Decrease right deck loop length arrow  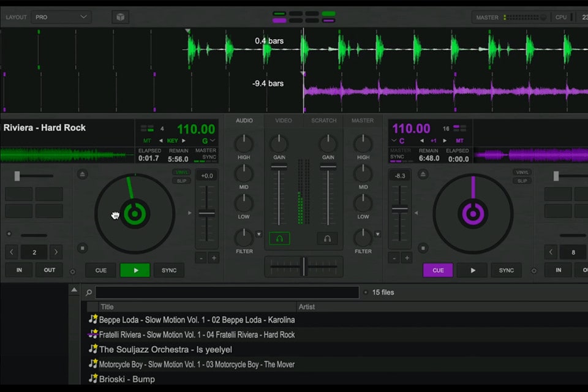(x=551, y=252)
